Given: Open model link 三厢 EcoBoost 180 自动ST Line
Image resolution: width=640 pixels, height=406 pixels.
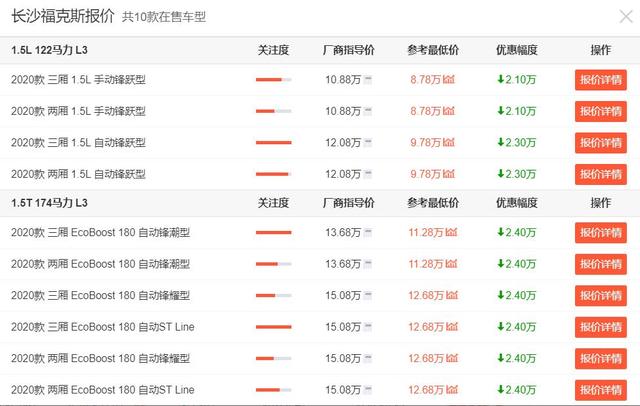Looking at the screenshot, I should [103, 327].
